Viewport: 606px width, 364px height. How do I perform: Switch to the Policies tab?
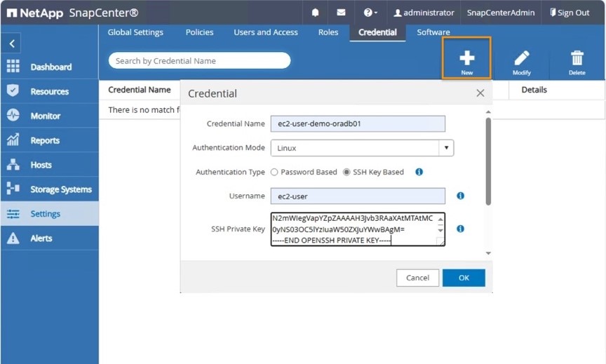(199, 32)
